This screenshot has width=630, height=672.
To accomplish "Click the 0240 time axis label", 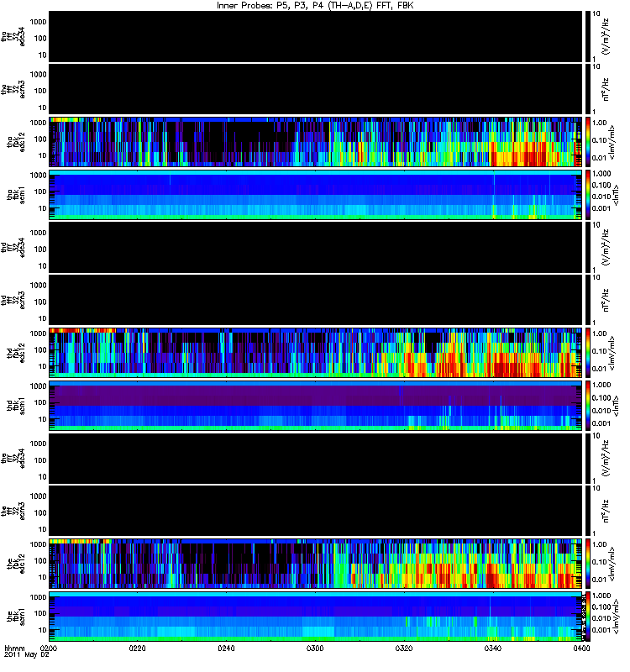I will 226,648.
